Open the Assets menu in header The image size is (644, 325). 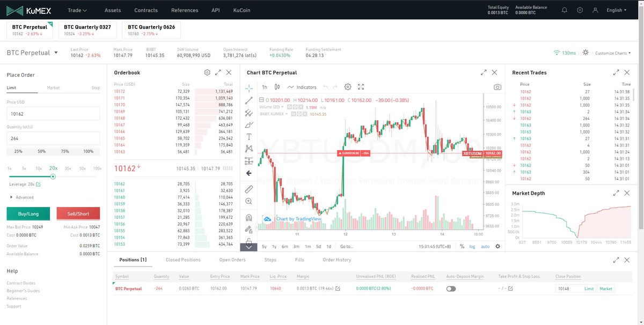[x=113, y=10]
